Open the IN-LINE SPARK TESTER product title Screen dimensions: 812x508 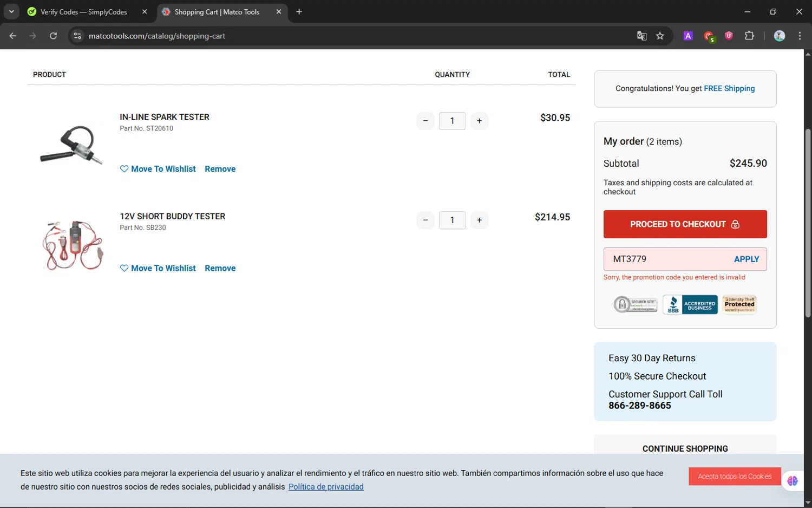pos(165,117)
